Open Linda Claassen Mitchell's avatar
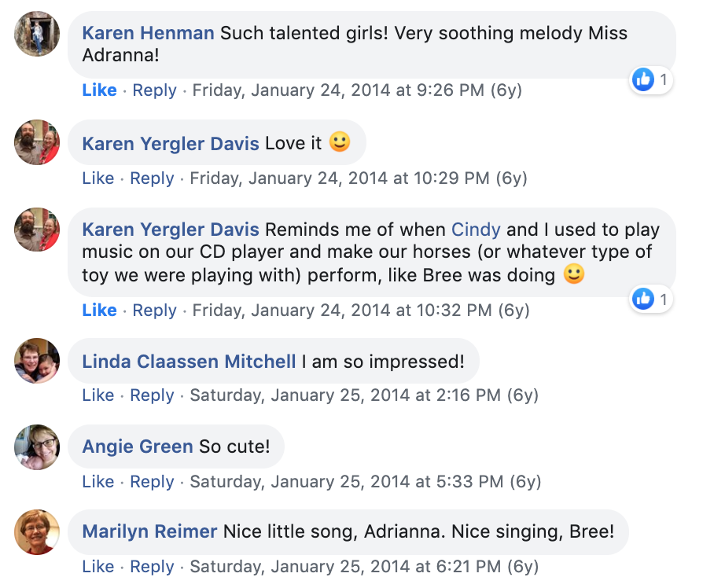The height and width of the screenshot is (588, 714). click(x=37, y=361)
